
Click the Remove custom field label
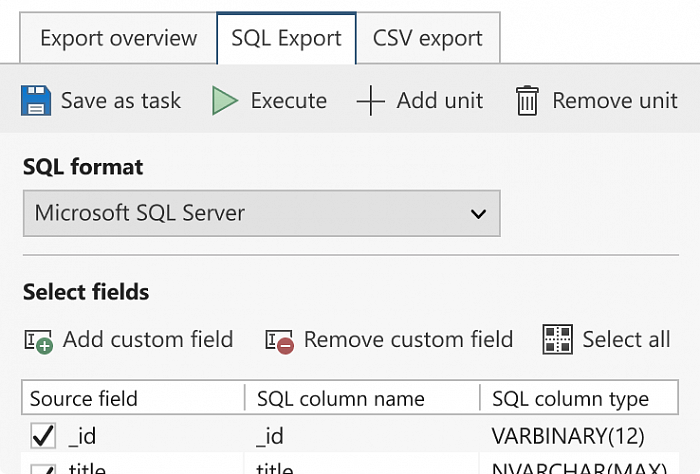point(408,340)
